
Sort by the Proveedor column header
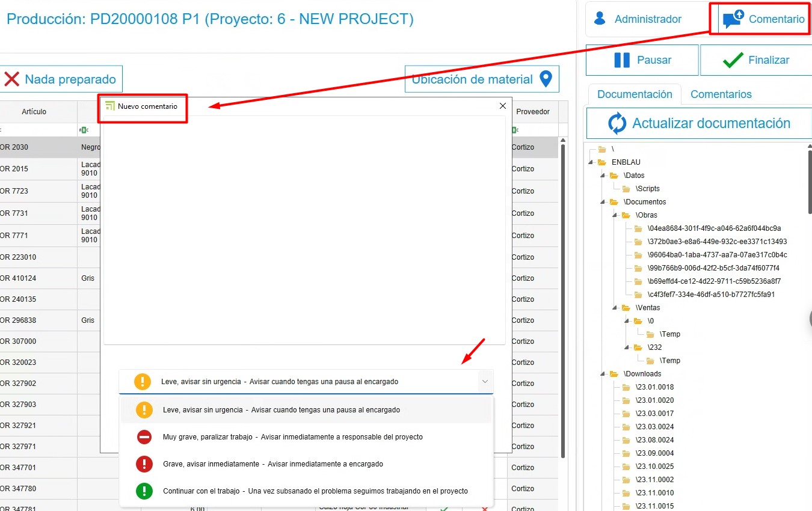[x=533, y=112]
